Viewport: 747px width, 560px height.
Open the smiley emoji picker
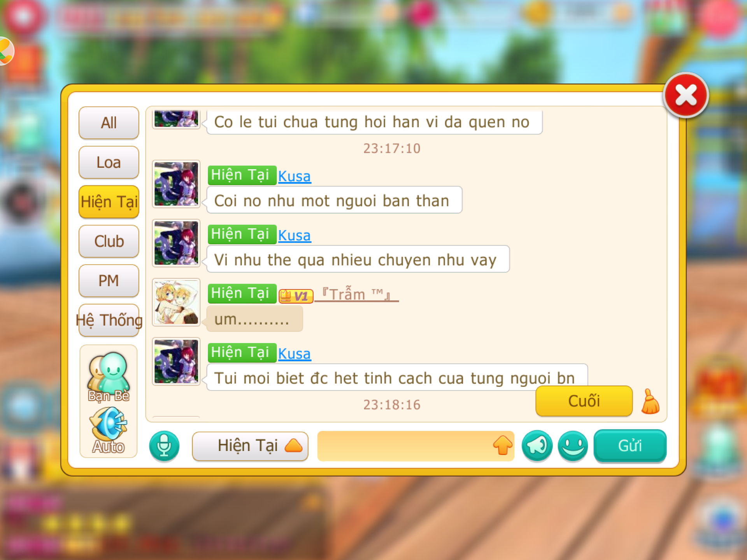point(573,446)
